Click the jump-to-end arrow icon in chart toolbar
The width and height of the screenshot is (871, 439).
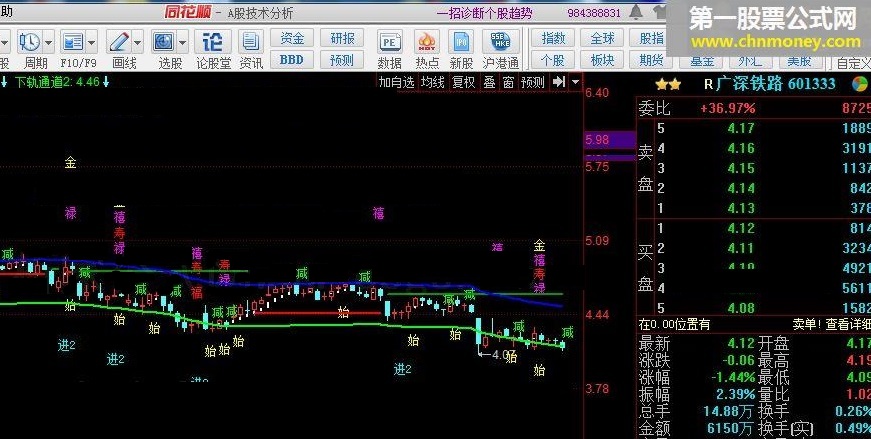click(x=559, y=82)
